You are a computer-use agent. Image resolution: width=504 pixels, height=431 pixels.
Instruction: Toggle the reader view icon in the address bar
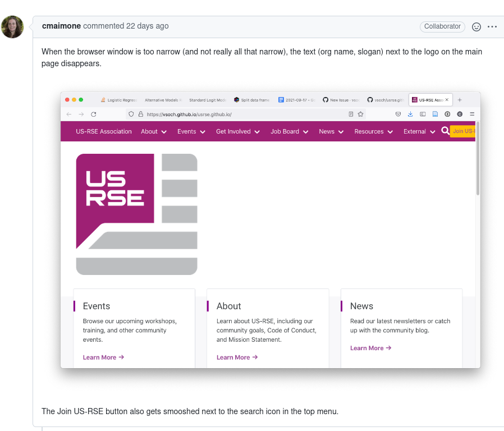pyautogui.click(x=351, y=114)
